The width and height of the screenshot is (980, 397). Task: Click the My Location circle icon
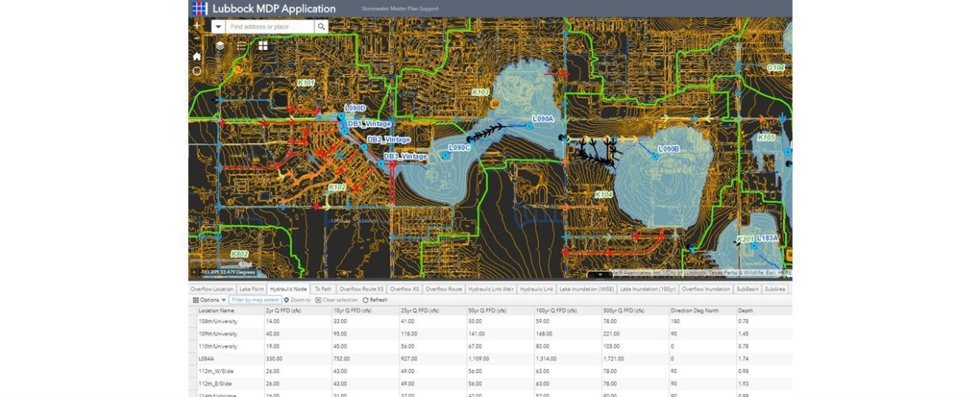tap(197, 71)
